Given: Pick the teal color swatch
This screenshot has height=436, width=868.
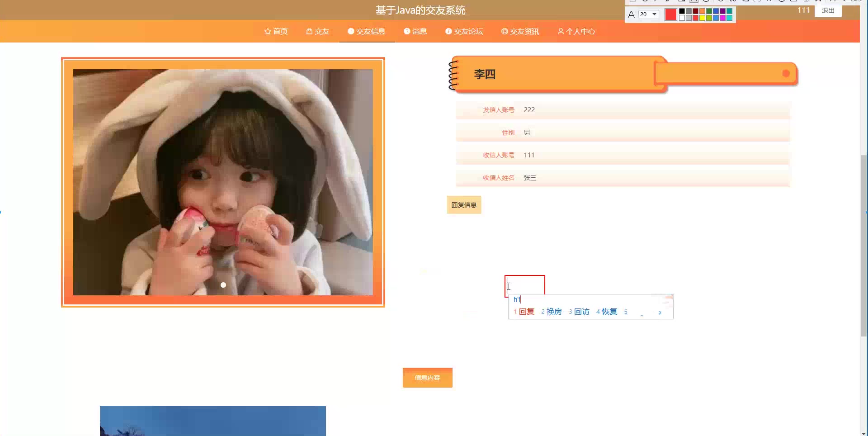Looking at the screenshot, I should coord(729,11).
